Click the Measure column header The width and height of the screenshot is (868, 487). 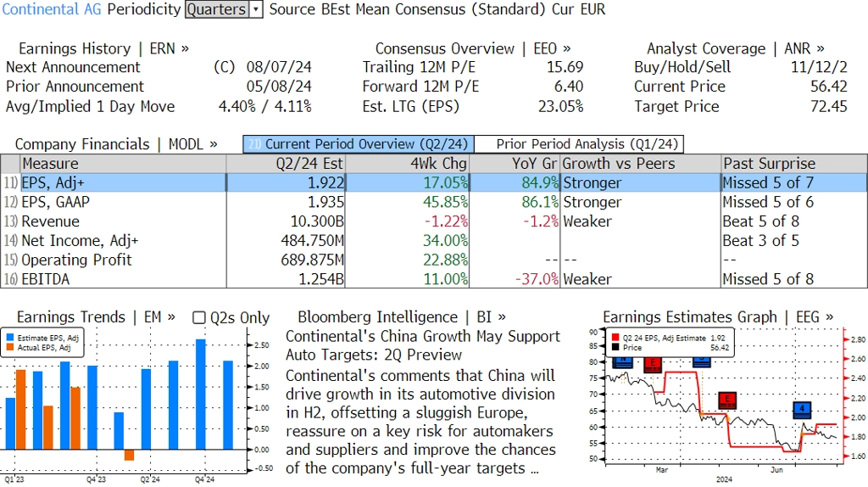(x=124, y=164)
